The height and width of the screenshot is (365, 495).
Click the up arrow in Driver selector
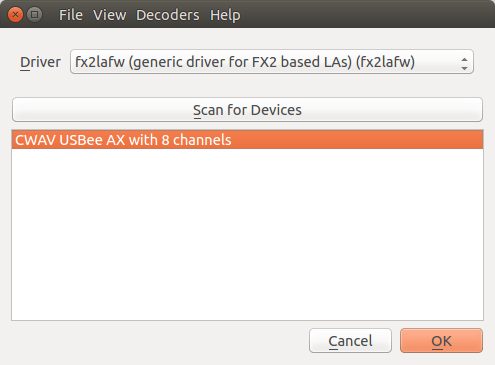464,59
